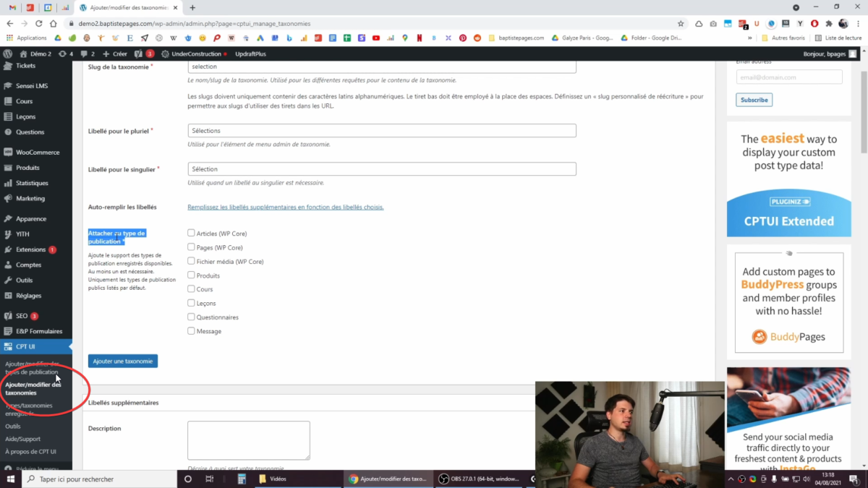The height and width of the screenshot is (488, 868).
Task: Click the page vertical scrollbar
Action: [x=864, y=108]
